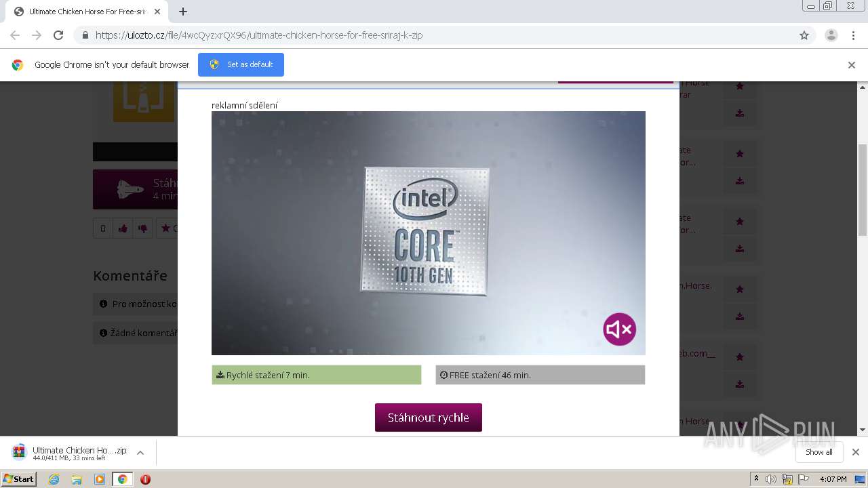868x488 pixels.
Task: Click the page vertical scrollbar thumb
Action: pos(863,190)
